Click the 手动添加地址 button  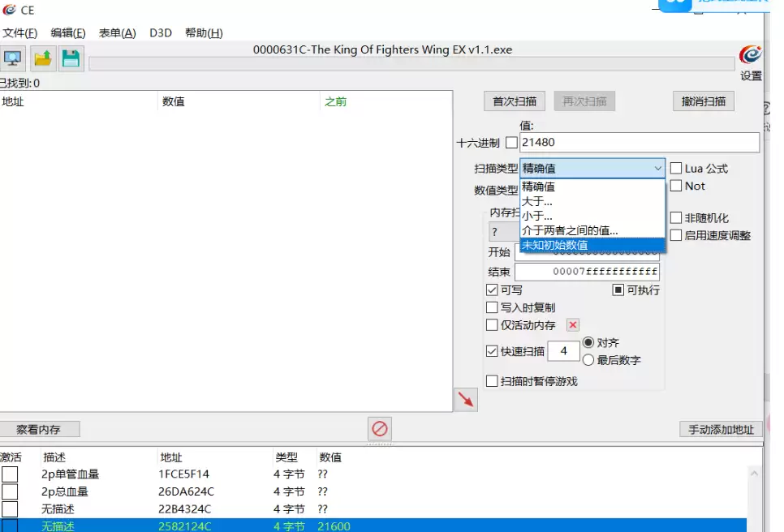pyautogui.click(x=721, y=430)
